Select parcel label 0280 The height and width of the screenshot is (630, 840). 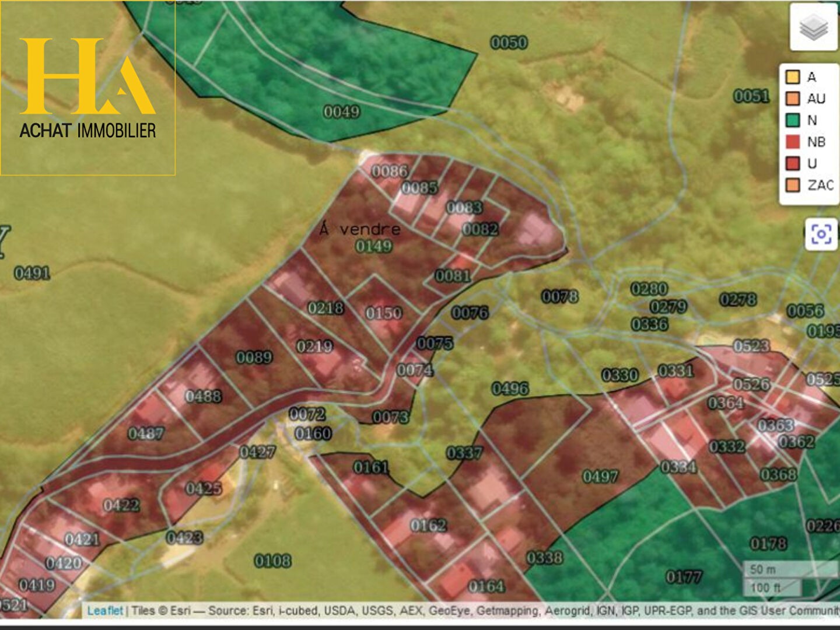649,289
